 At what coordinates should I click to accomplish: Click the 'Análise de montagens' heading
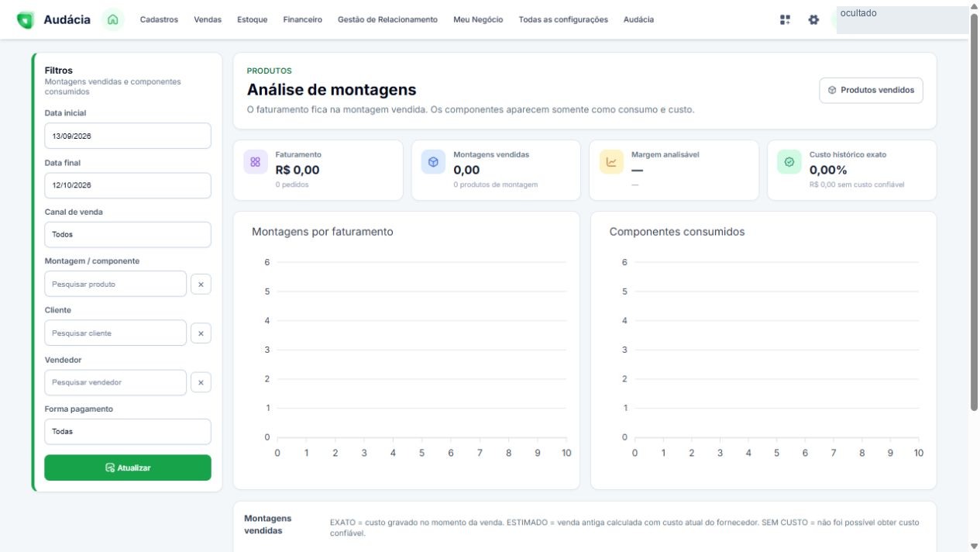point(332,90)
